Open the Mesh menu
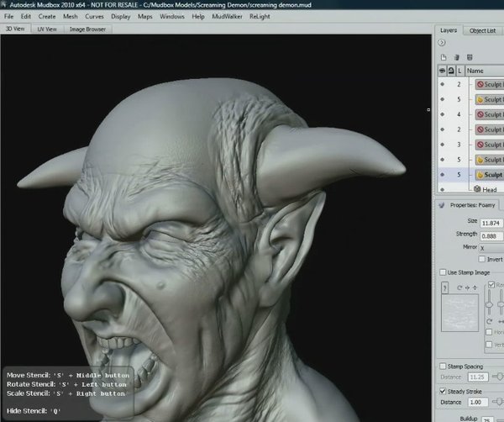504x422 pixels. [x=71, y=16]
